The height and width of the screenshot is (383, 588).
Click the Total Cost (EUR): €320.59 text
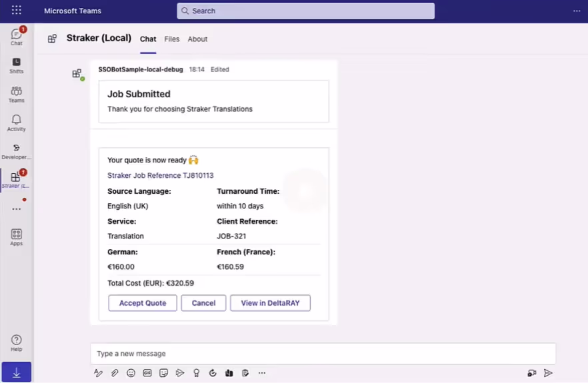pos(151,283)
